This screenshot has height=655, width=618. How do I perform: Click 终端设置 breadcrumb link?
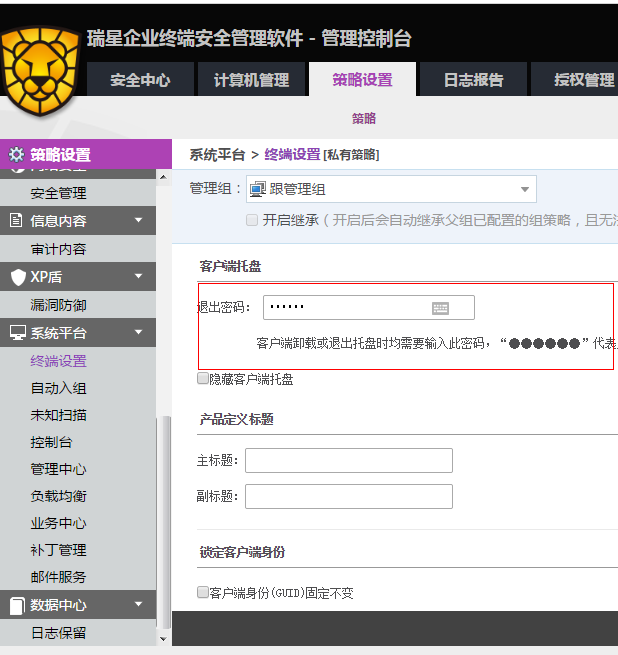pos(292,155)
